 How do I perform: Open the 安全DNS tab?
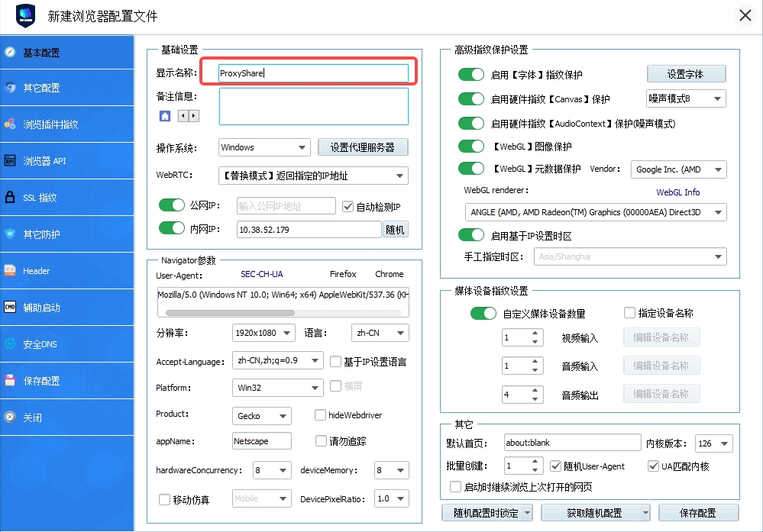point(66,343)
